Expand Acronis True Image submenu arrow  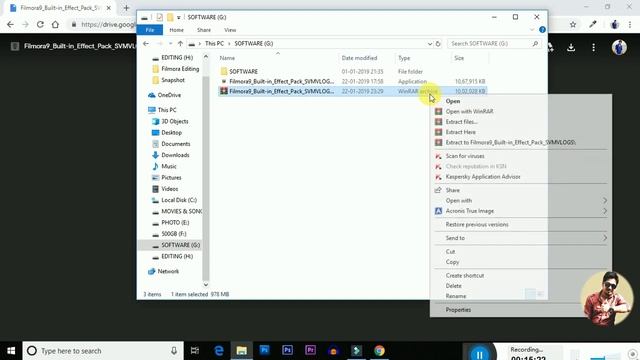click(605, 211)
